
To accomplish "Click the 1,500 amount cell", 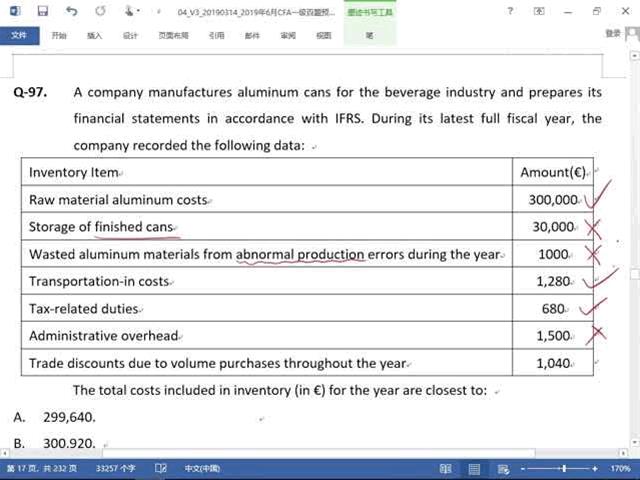I will click(x=553, y=336).
